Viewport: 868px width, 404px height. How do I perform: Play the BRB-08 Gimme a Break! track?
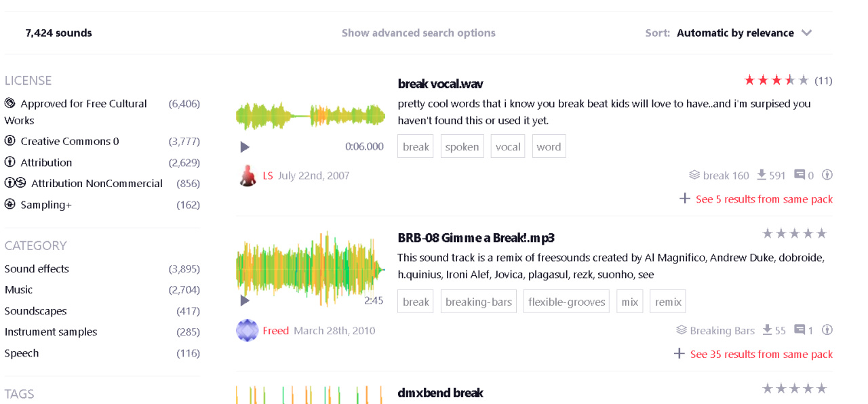[x=245, y=300]
